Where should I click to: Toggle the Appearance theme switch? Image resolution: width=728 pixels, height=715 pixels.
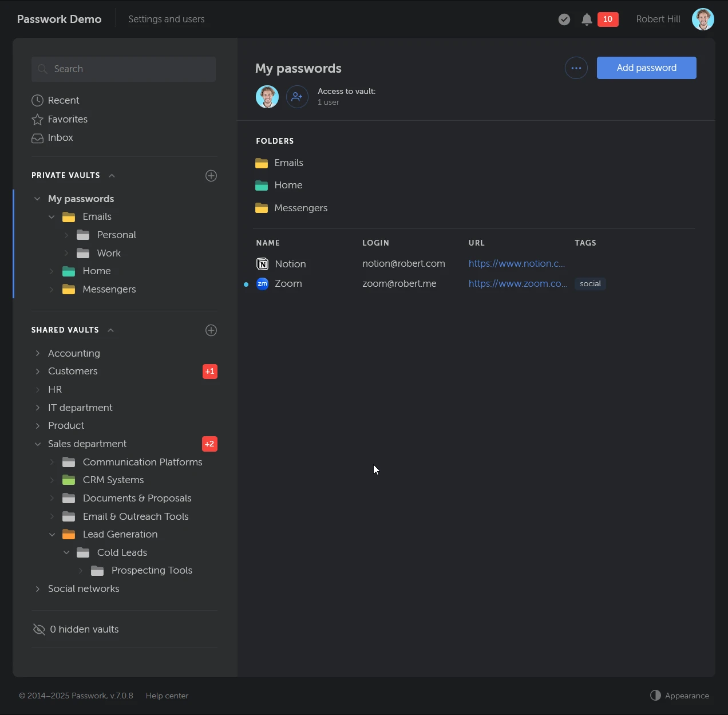click(x=655, y=695)
